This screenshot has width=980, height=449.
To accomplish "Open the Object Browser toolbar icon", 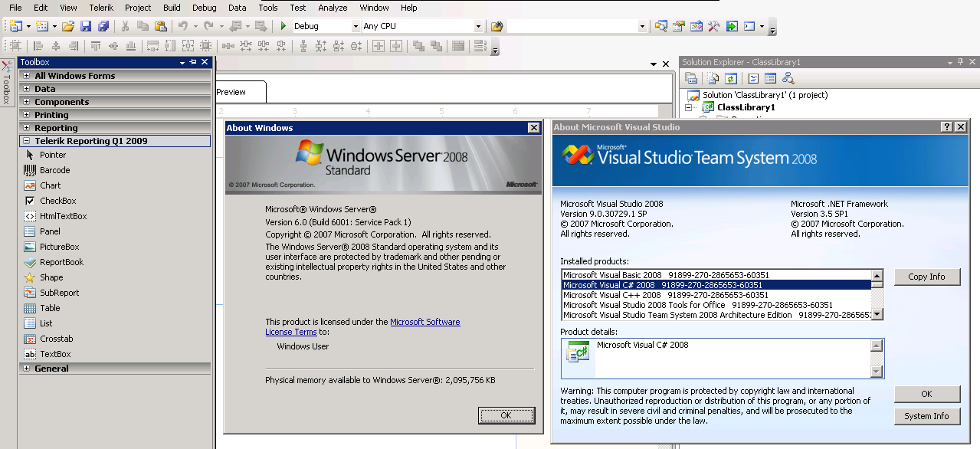I will point(696,26).
